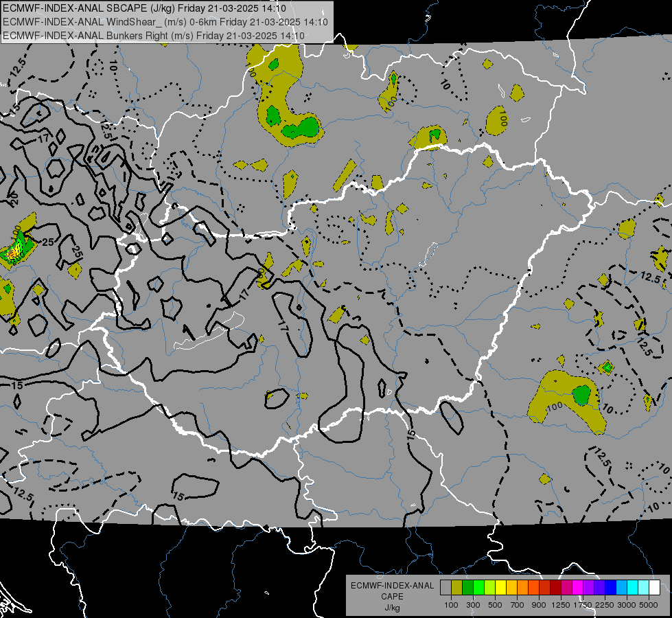Click the bright magenta legend swatch
Viewport: 672px width, 618px height.
(x=578, y=587)
